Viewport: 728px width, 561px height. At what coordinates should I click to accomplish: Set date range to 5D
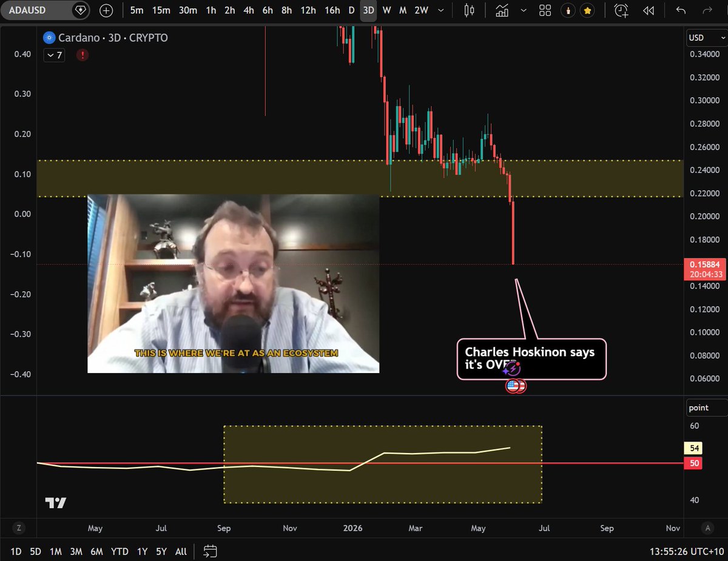pos(36,551)
